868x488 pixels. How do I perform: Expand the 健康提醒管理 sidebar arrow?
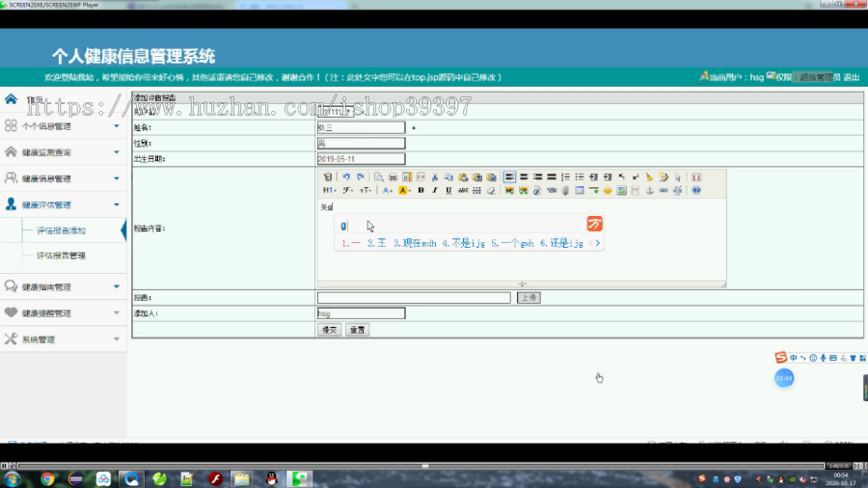117,312
